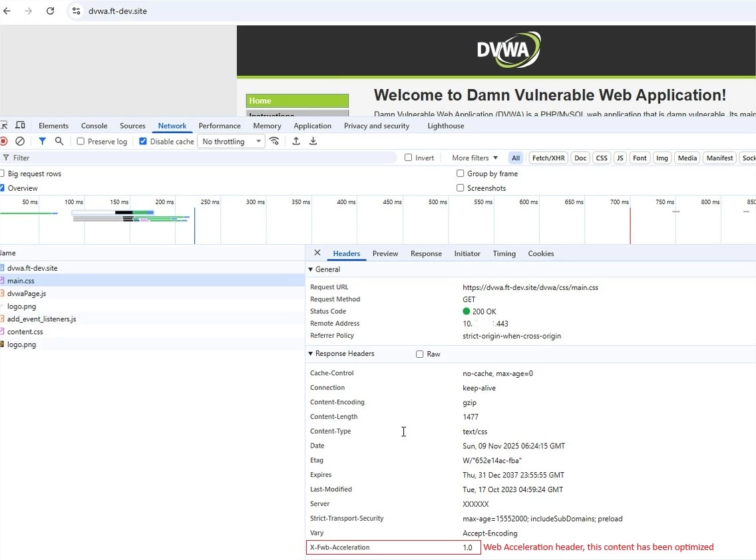Select the add_event_listeners.js request row
Viewport: 756px width, 560px height.
coord(152,319)
